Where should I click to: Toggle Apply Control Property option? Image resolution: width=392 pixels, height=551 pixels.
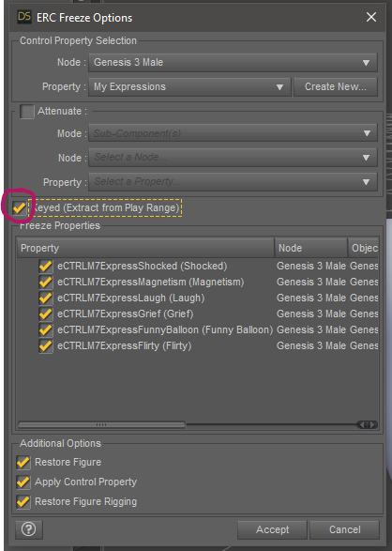click(x=23, y=482)
